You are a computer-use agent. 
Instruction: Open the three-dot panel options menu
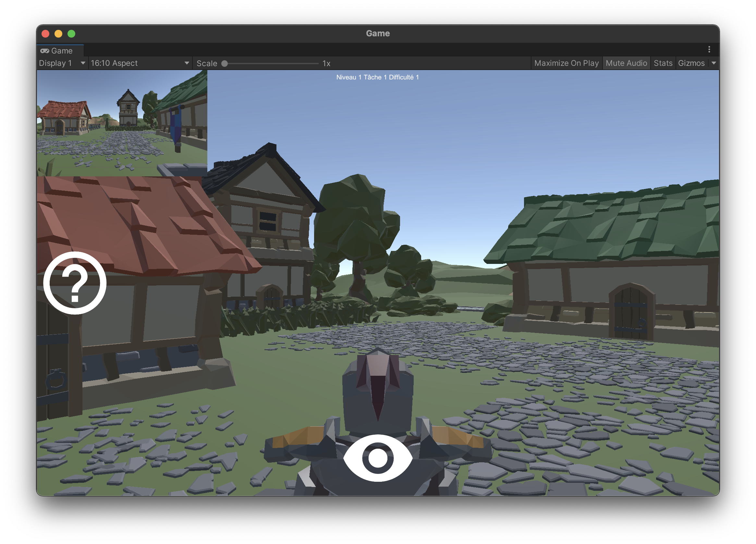[x=709, y=50]
